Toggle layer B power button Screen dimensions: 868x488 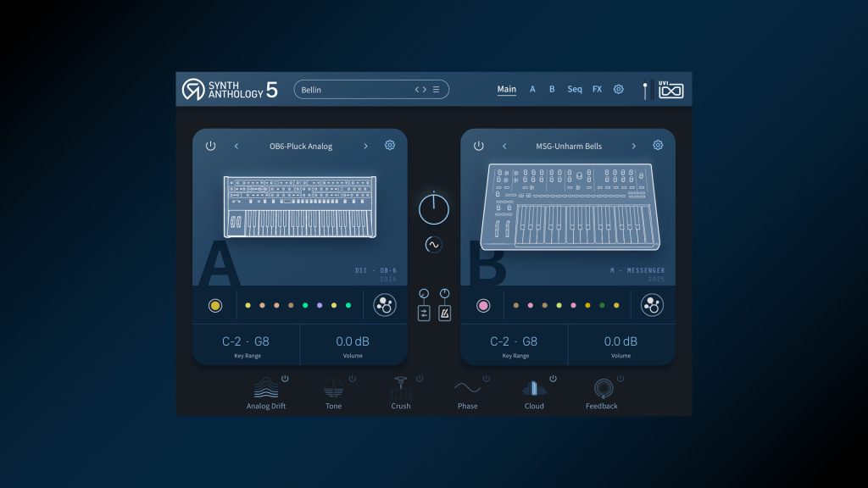click(478, 146)
